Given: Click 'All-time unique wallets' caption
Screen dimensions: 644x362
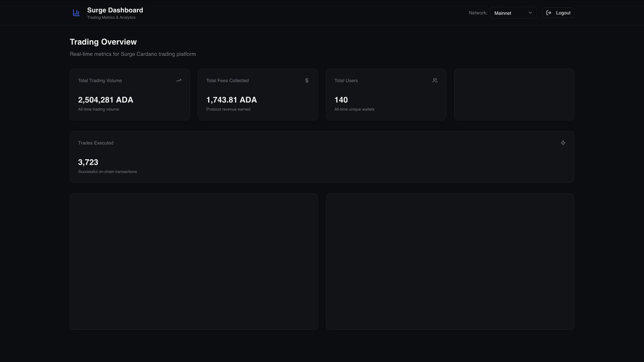Looking at the screenshot, I should pyautogui.click(x=354, y=109).
